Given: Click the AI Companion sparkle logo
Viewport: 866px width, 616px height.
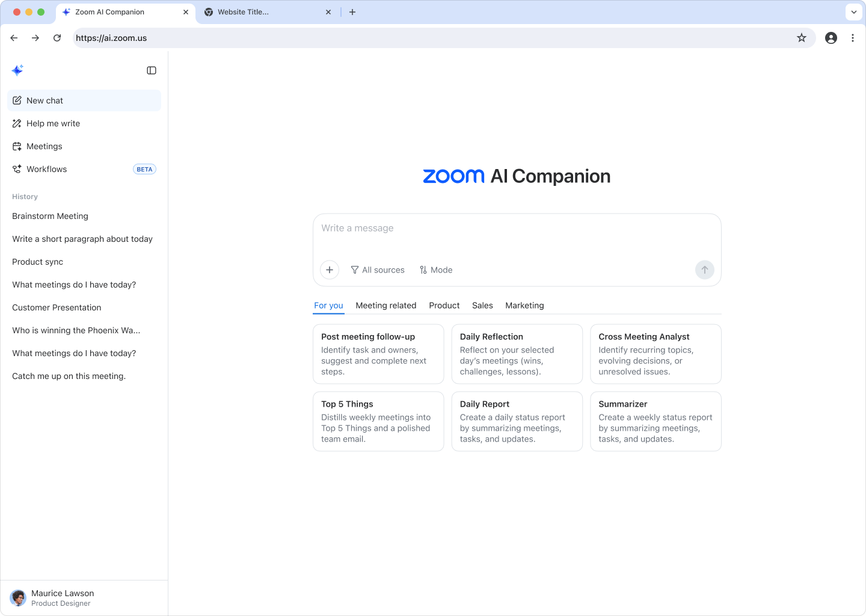Looking at the screenshot, I should pyautogui.click(x=17, y=70).
